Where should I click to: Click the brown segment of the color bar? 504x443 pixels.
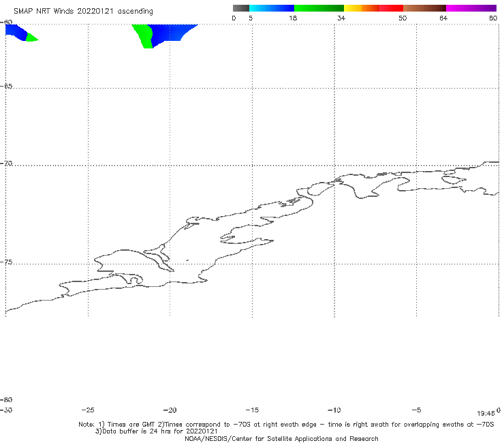point(424,8)
